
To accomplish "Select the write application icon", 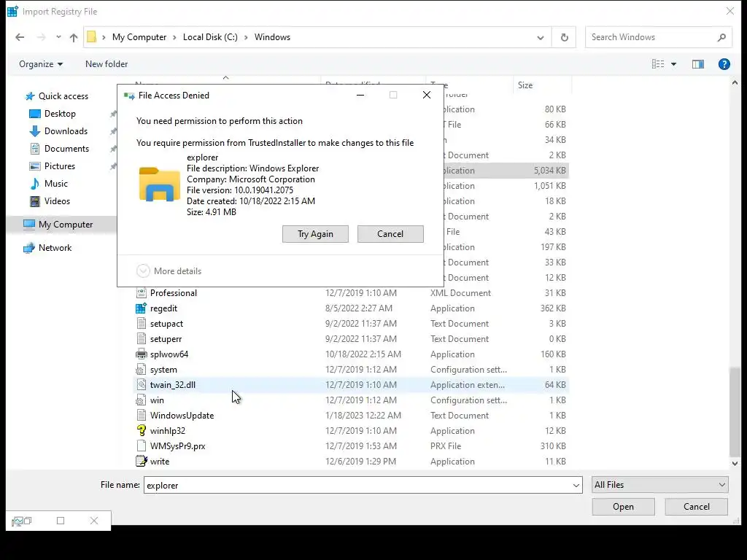I will pyautogui.click(x=141, y=461).
